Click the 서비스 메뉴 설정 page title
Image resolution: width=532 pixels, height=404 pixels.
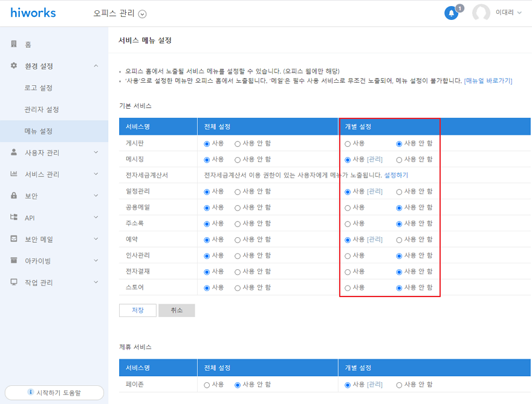click(145, 40)
